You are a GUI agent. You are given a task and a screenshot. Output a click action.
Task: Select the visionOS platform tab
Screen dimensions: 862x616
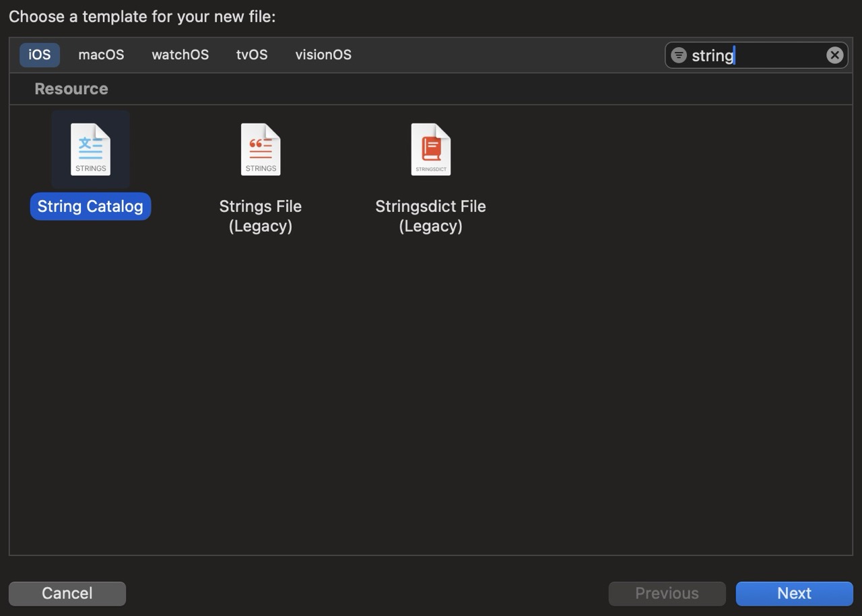[x=323, y=55]
